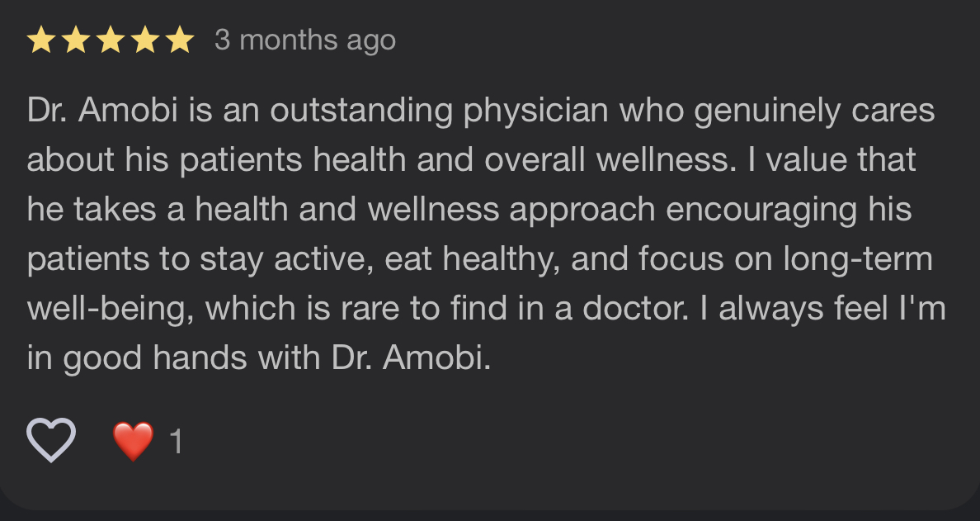
Task: Click the "3 months ago" timestamp
Action: (304, 40)
